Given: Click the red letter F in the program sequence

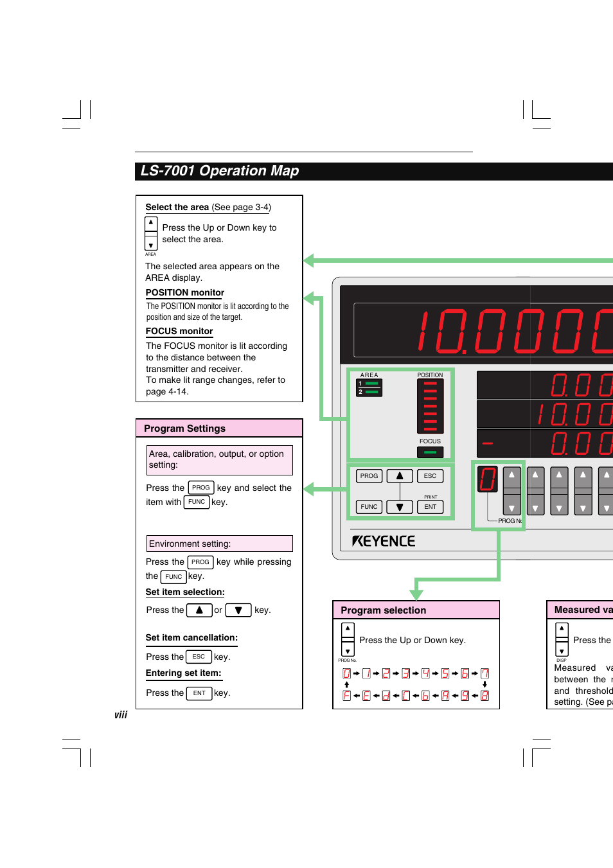Looking at the screenshot, I should 346,696.
